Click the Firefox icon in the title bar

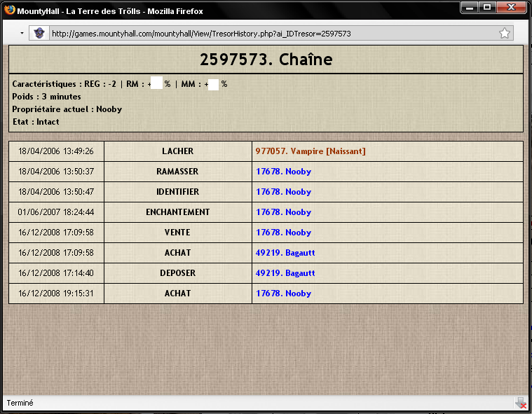(9, 11)
